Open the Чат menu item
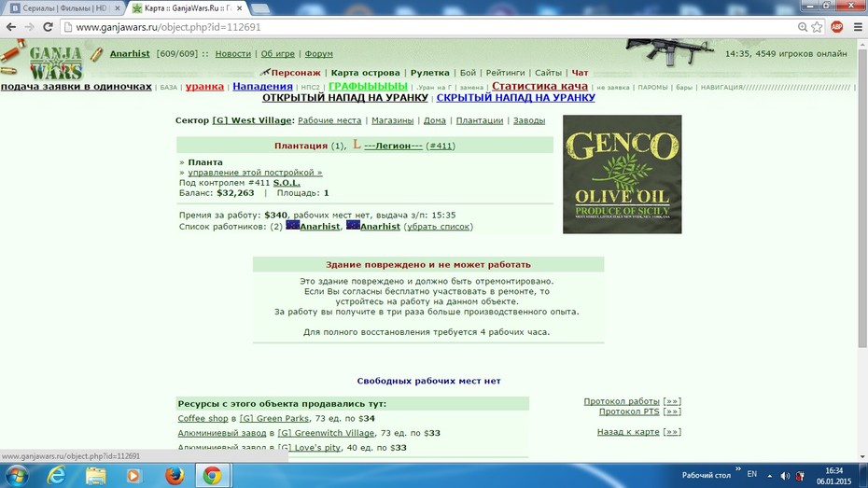The height and width of the screenshot is (488, 868). (x=580, y=73)
